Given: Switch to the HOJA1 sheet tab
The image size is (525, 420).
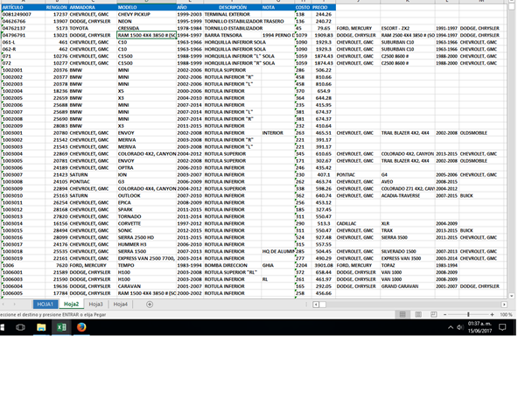Looking at the screenshot, I should click(45, 304).
